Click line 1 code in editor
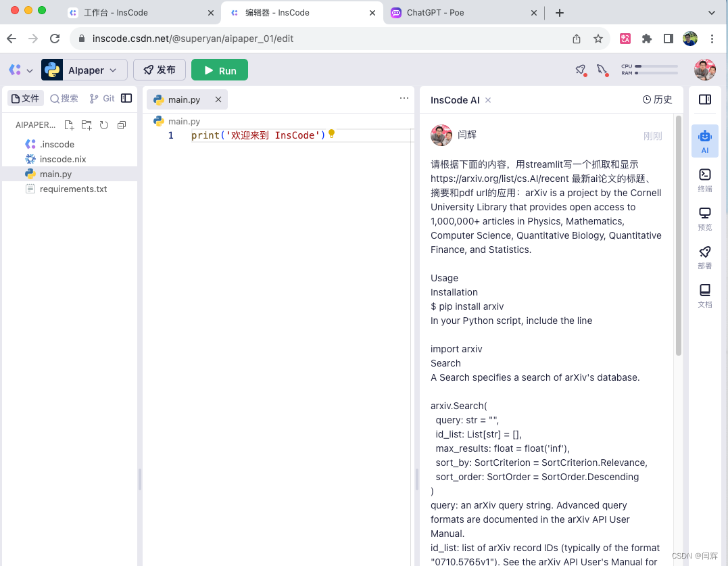The height and width of the screenshot is (566, 728). click(x=258, y=135)
